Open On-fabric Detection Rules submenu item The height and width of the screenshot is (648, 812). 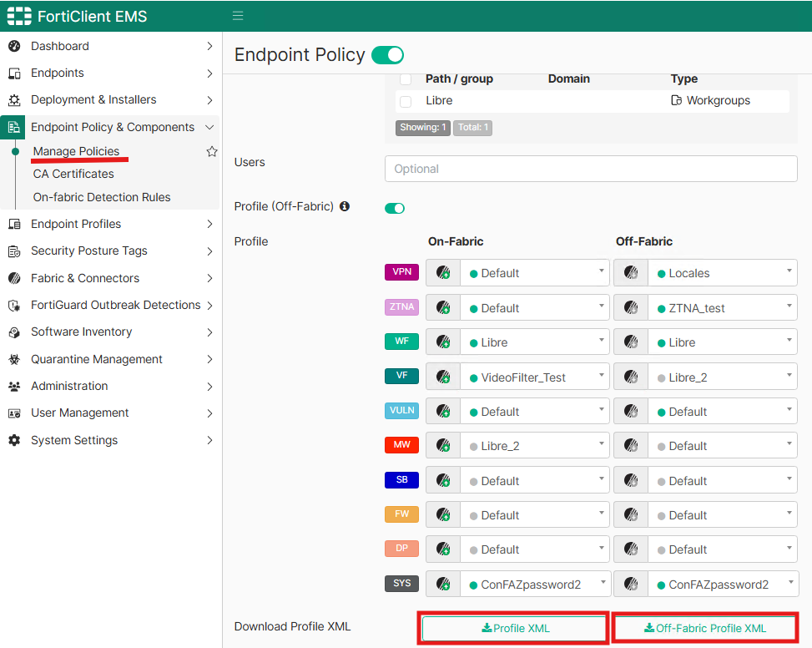click(102, 197)
